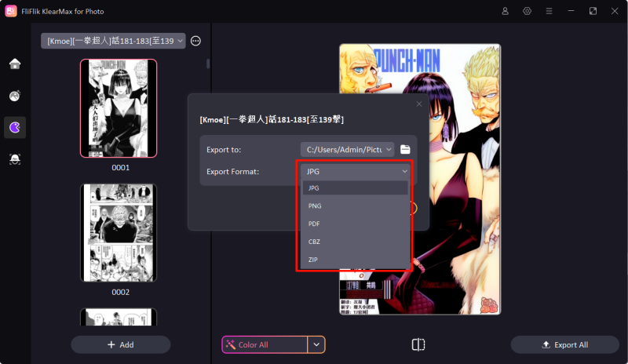Click the Color All button
The image size is (628, 364).
coord(265,344)
